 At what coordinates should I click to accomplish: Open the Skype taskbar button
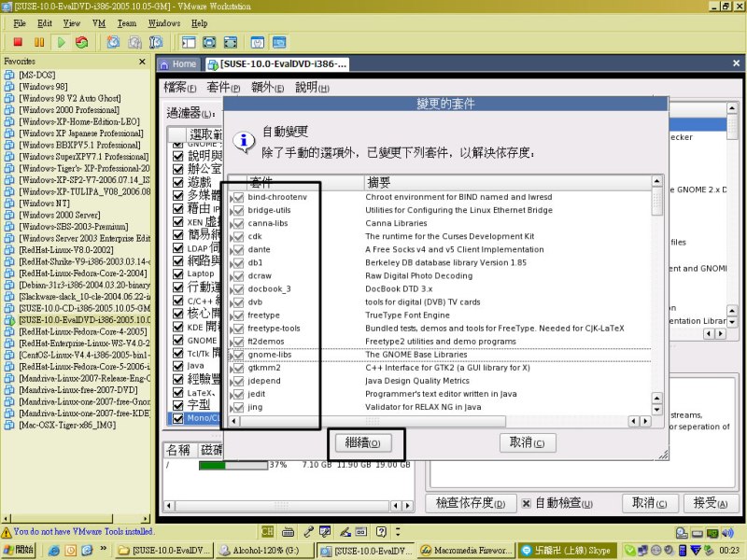click(x=567, y=551)
